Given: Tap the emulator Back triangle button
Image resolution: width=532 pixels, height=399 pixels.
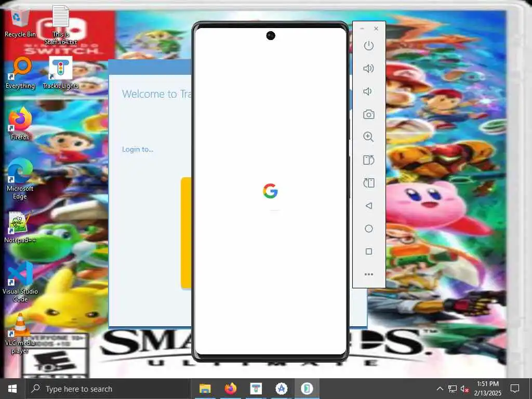Looking at the screenshot, I should (369, 206).
